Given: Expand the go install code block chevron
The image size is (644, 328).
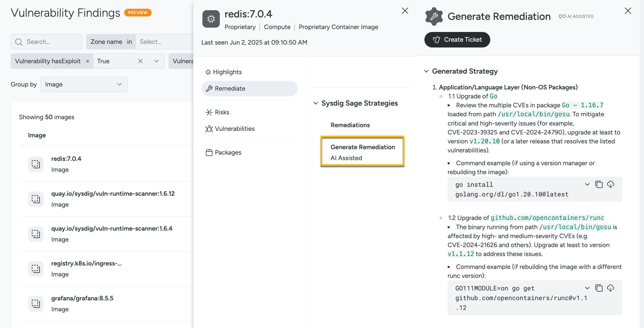Looking at the screenshot, I should pyautogui.click(x=587, y=184).
